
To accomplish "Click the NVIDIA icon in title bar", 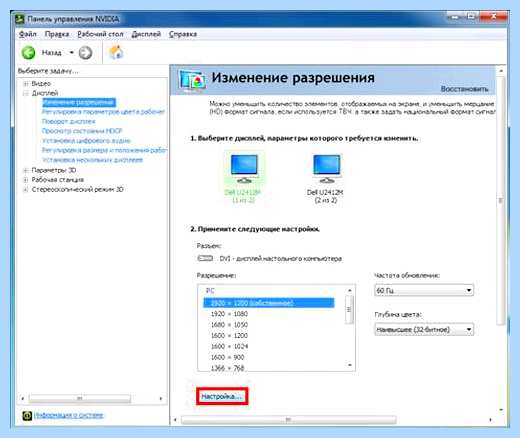I will point(20,19).
